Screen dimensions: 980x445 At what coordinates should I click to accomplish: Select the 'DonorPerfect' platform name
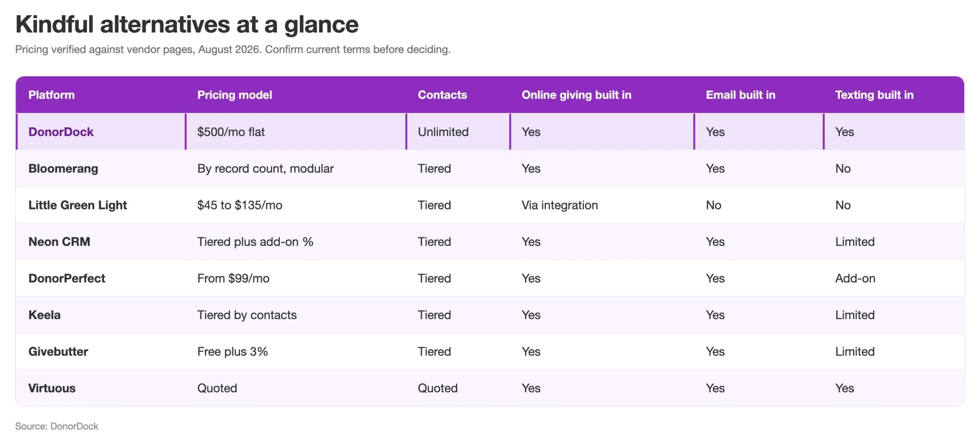click(x=67, y=278)
